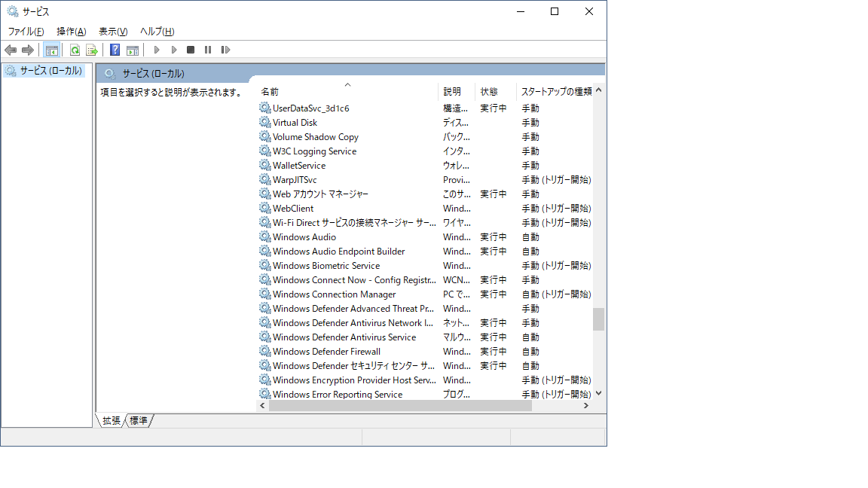The image size is (868, 488).
Task: Click the horizontal scrollbar thumb of the services list
Action: click(x=400, y=406)
